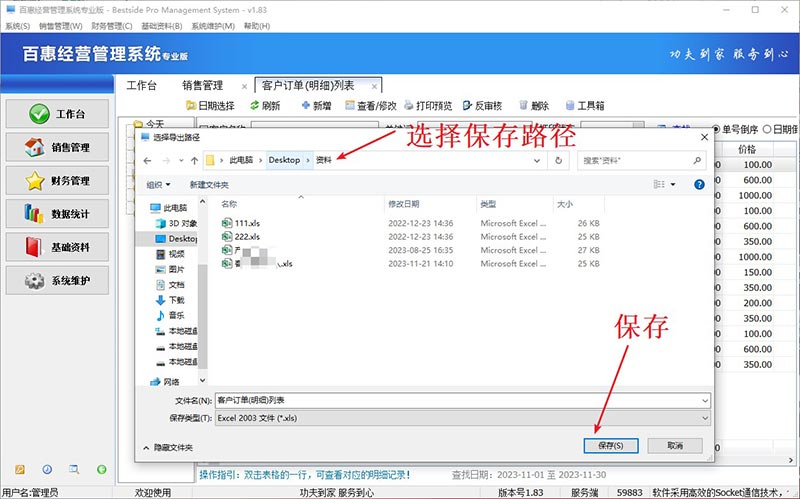Open the 系统(S) menu
Screen dimensions: 800x499
coord(18,26)
